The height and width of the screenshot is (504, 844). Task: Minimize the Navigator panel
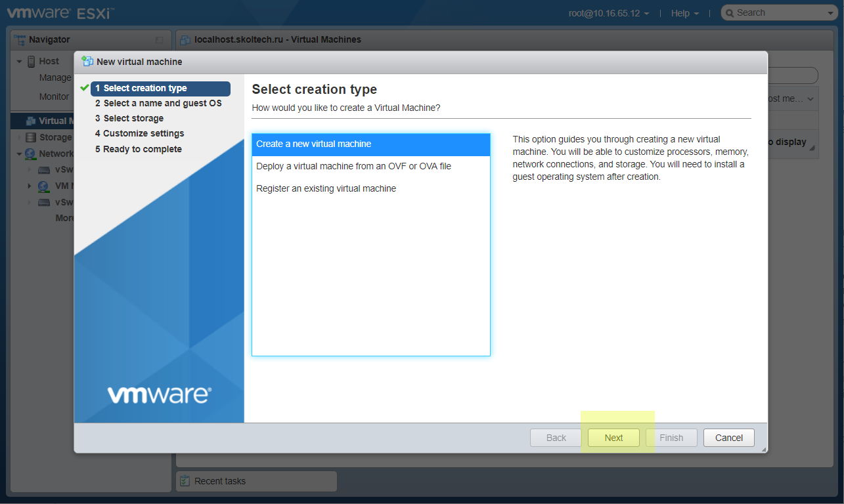pyautogui.click(x=159, y=40)
